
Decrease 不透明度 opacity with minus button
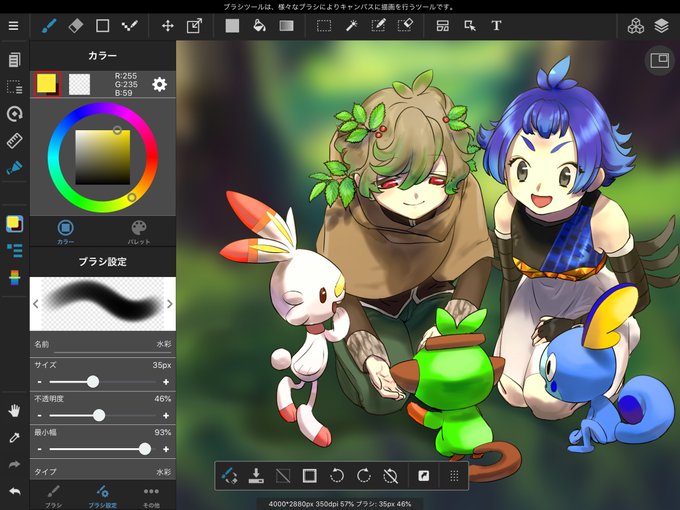tap(40, 415)
